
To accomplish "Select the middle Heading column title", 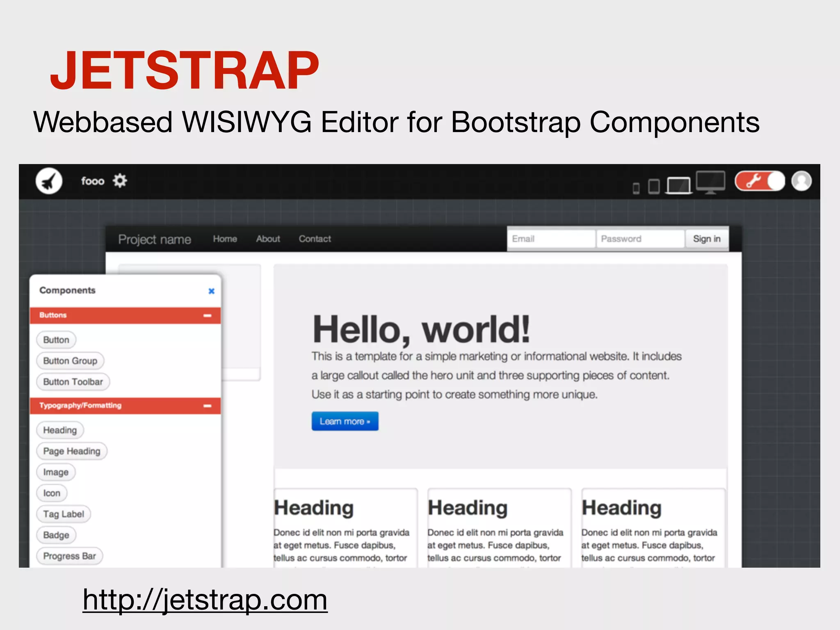I will point(468,508).
